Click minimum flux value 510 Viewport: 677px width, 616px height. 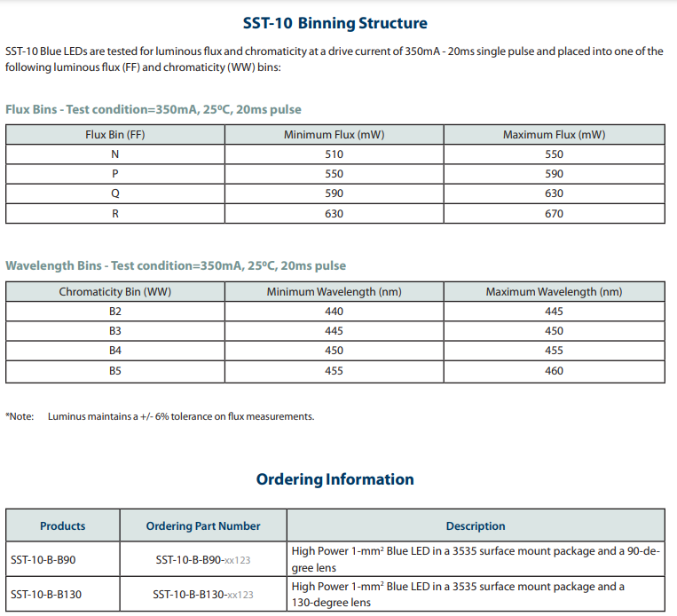335,154
